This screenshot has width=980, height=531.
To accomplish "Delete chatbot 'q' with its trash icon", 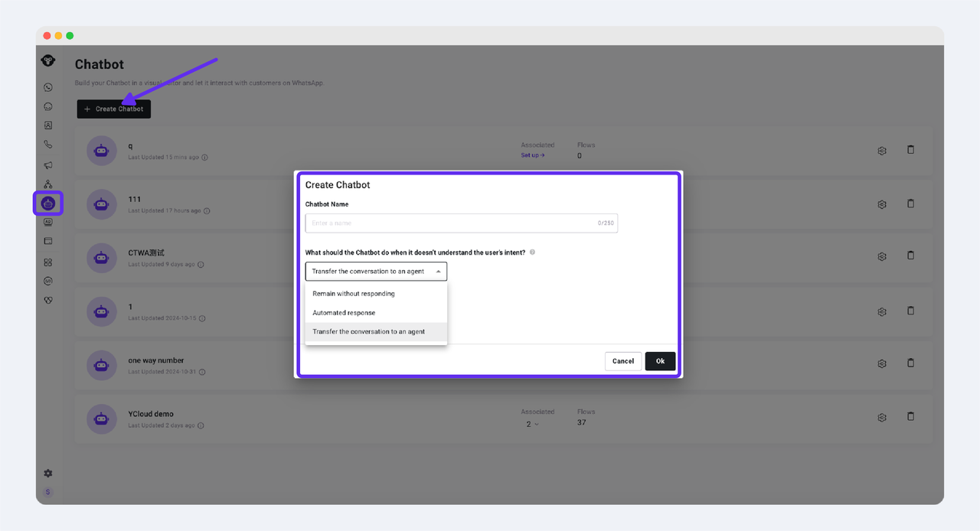I will click(x=910, y=150).
